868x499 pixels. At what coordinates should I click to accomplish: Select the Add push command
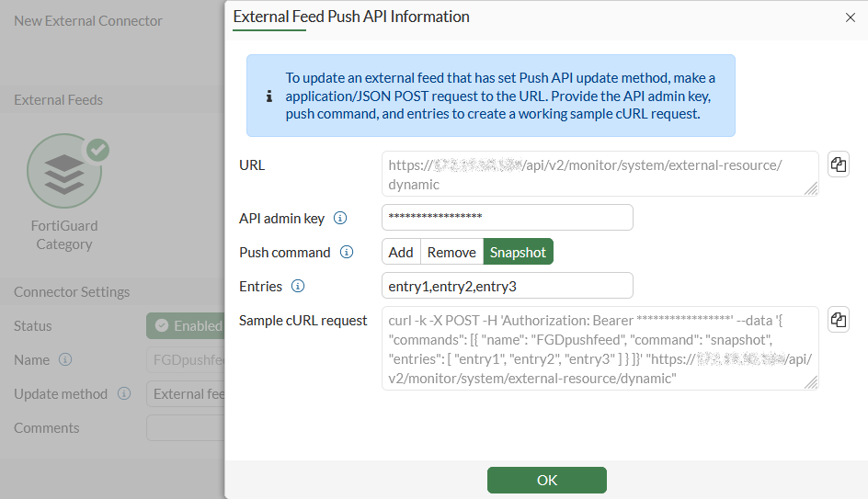401,253
